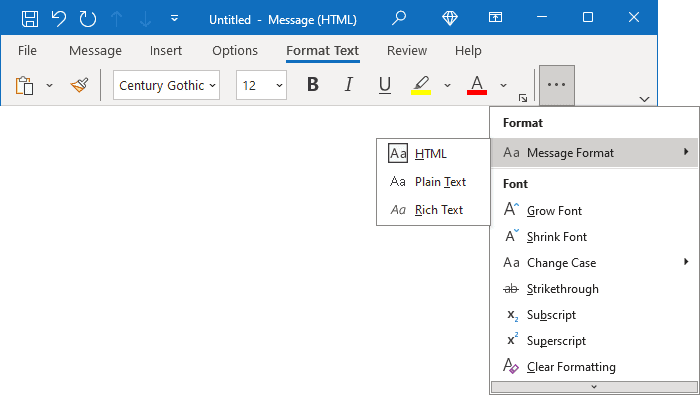Toggle Bold formatting

tap(313, 84)
